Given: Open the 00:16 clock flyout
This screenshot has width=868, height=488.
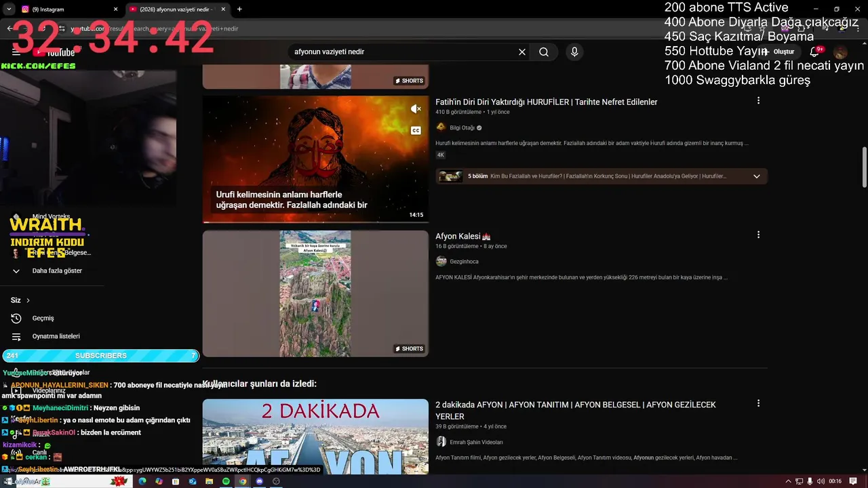Looking at the screenshot, I should pos(835,481).
